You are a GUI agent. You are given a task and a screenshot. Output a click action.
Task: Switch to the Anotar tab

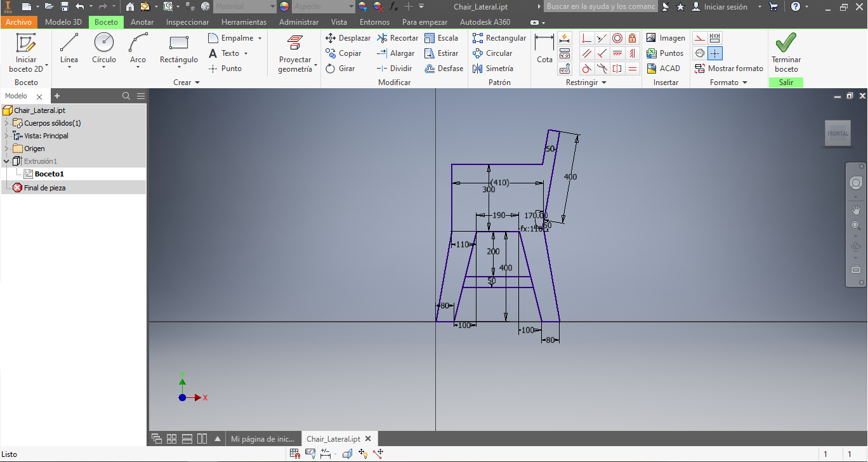click(142, 22)
